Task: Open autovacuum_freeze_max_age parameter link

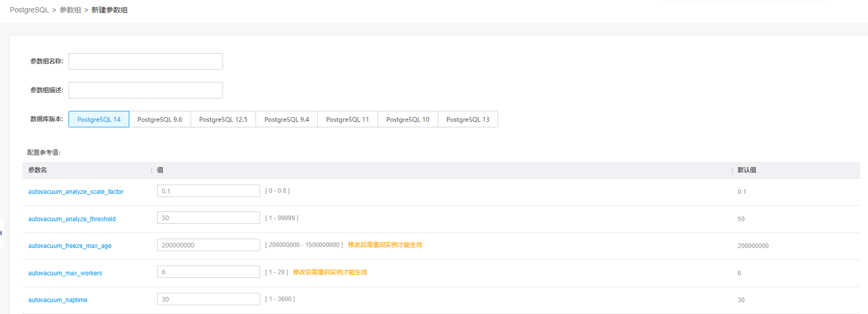Action: [x=70, y=246]
